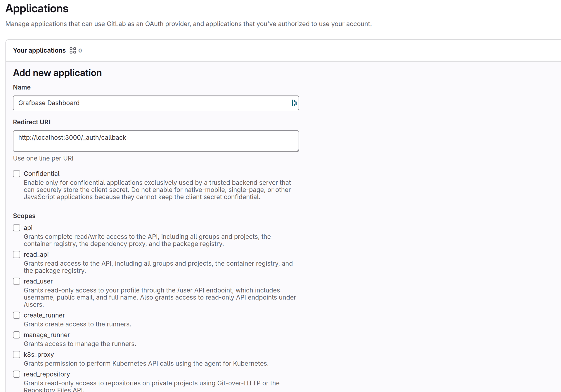Image resolution: width=561 pixels, height=392 pixels.
Task: Click the Confidential label text
Action: coord(41,173)
